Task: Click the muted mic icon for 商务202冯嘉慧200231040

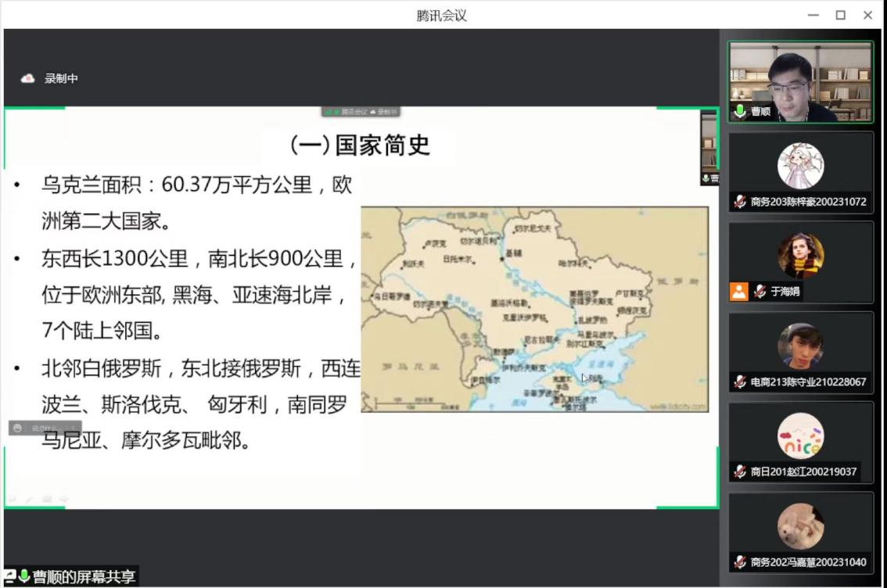Action: 740,562
